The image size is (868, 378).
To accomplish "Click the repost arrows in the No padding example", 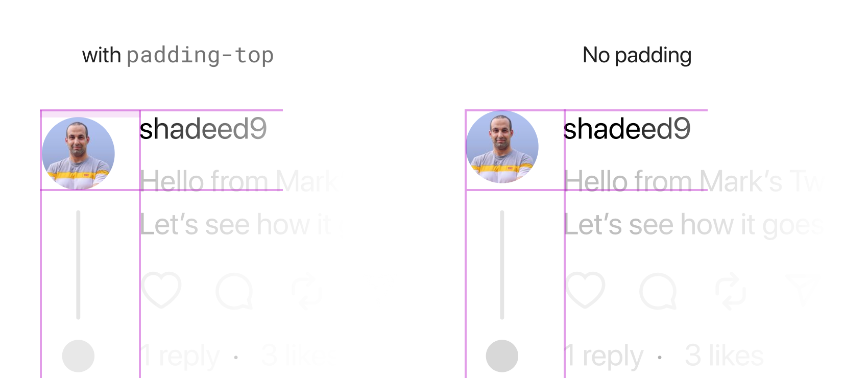I will 731,291.
